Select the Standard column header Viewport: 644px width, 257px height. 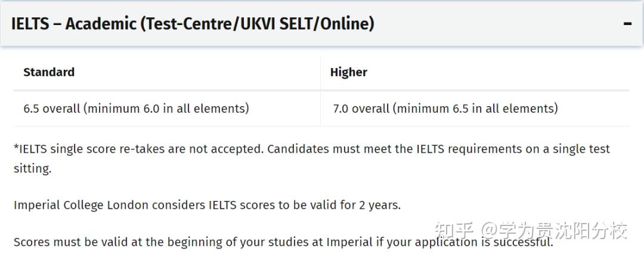[x=49, y=72]
